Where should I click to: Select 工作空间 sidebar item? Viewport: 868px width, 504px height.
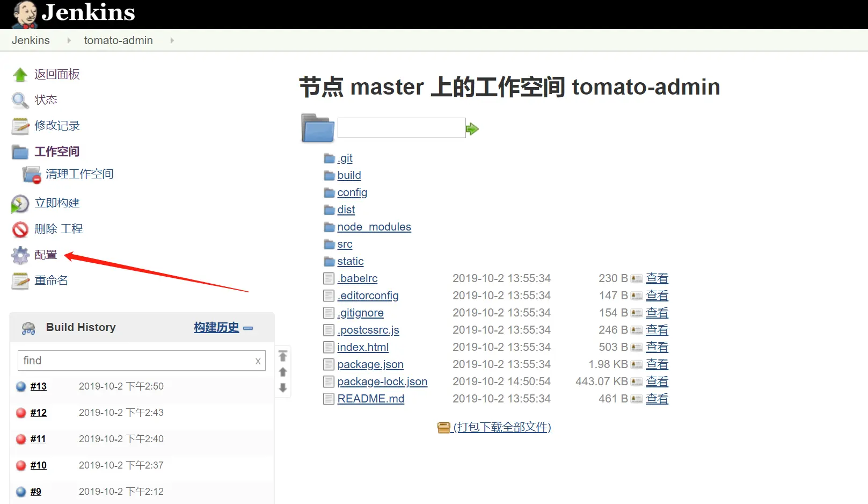[x=57, y=152]
